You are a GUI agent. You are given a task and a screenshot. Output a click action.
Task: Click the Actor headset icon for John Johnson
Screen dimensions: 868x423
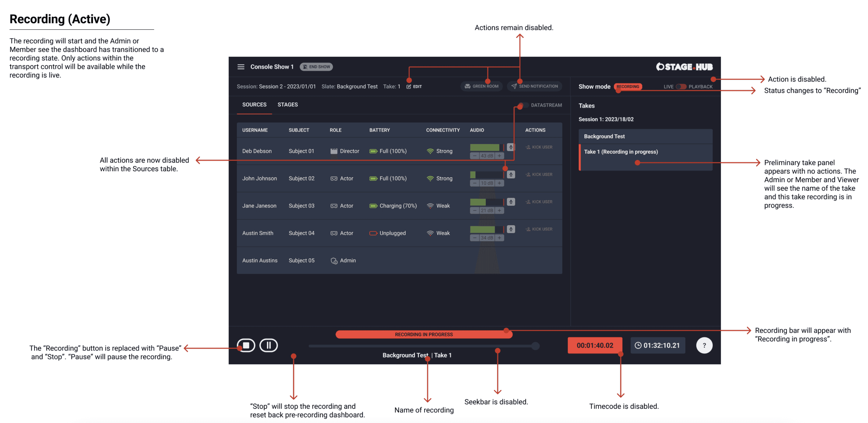[x=334, y=178]
